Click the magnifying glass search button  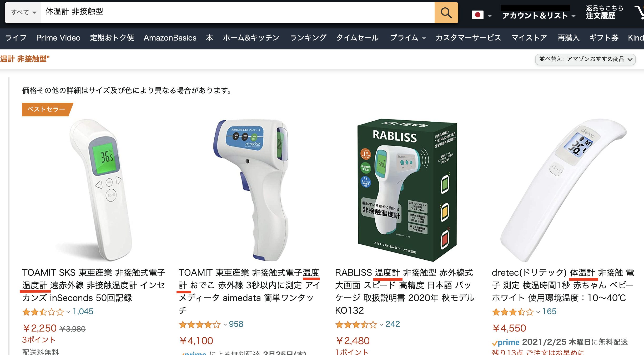446,13
